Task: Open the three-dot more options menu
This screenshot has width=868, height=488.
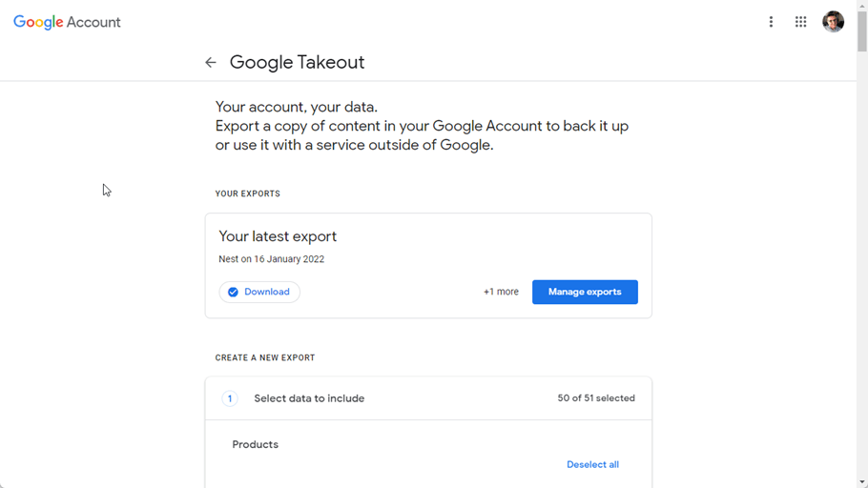Action: tap(771, 22)
